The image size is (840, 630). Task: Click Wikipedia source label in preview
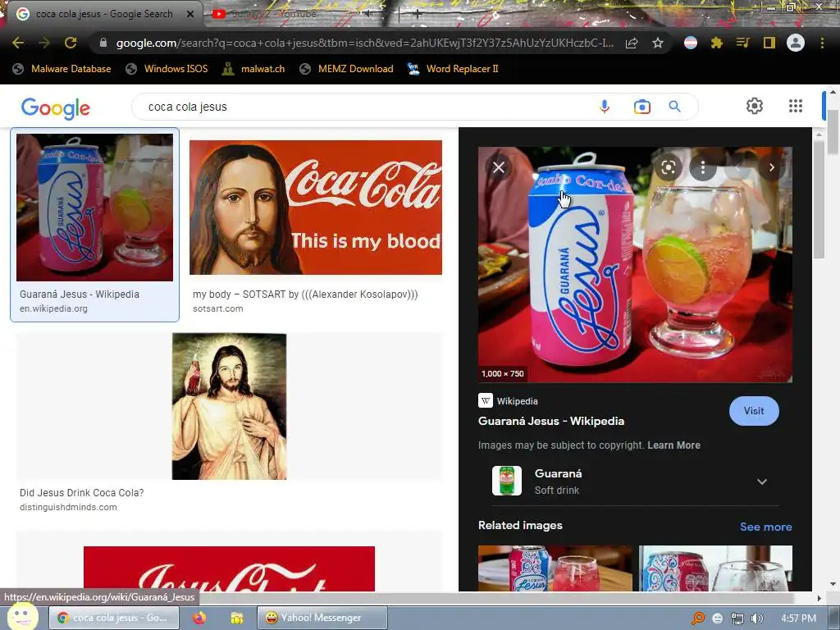tap(517, 401)
